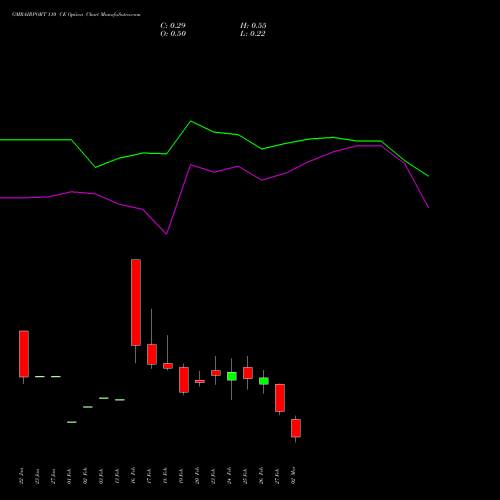The width and height of the screenshot is (500, 500).
Task: Click the high value H: 0.55
Action: point(253,26)
